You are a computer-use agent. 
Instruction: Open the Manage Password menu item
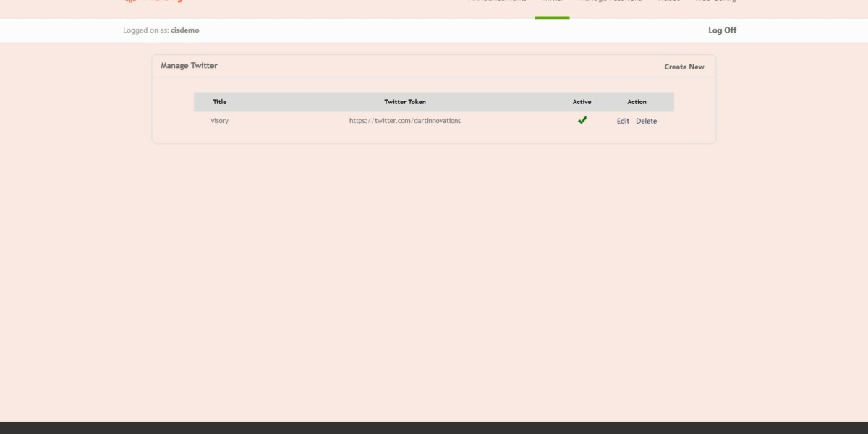click(x=609, y=2)
